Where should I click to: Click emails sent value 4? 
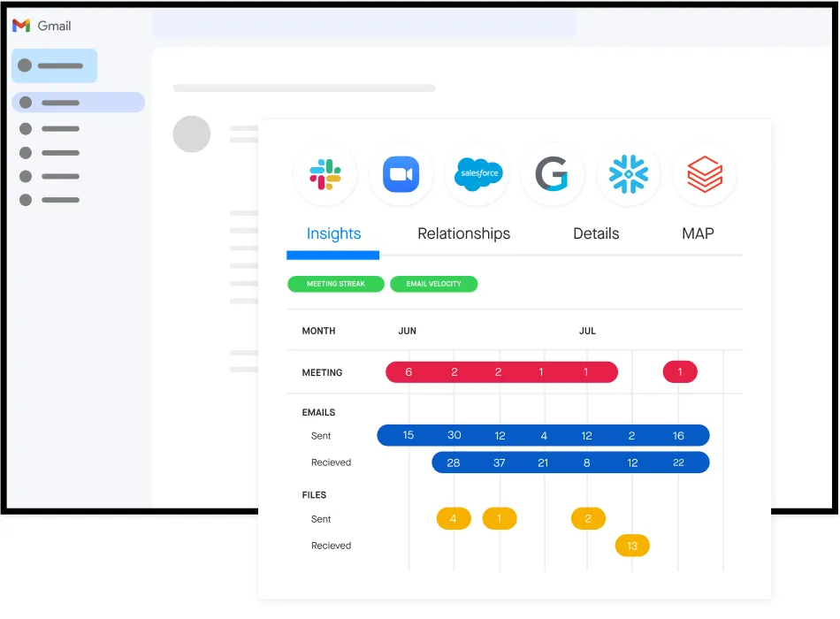pyautogui.click(x=544, y=436)
